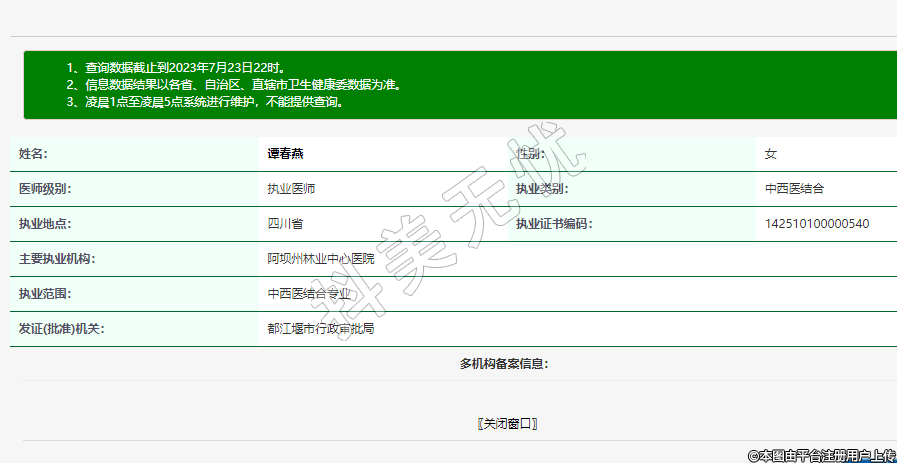This screenshot has height=463, width=897.
Task: Select the location value 四川省
Action: (285, 224)
